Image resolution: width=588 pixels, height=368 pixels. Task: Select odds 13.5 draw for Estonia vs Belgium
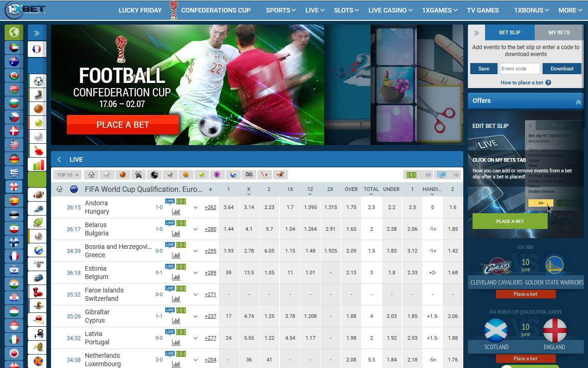click(x=249, y=273)
